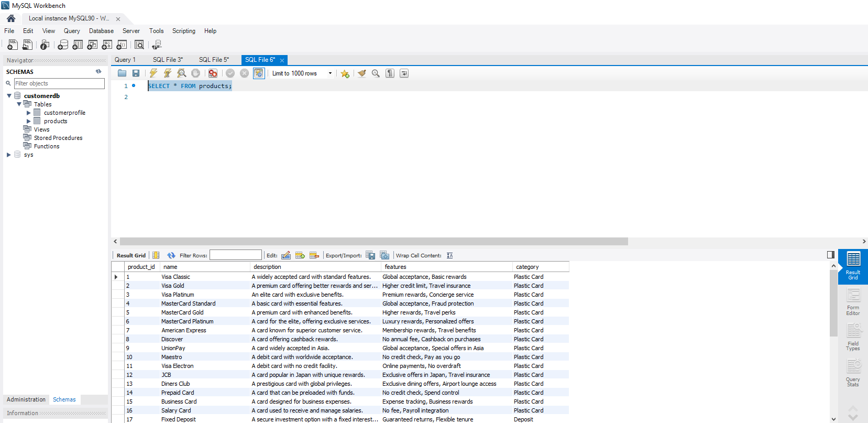Create a new view in active schema
The height and width of the screenshot is (423, 868).
pyautogui.click(x=92, y=45)
